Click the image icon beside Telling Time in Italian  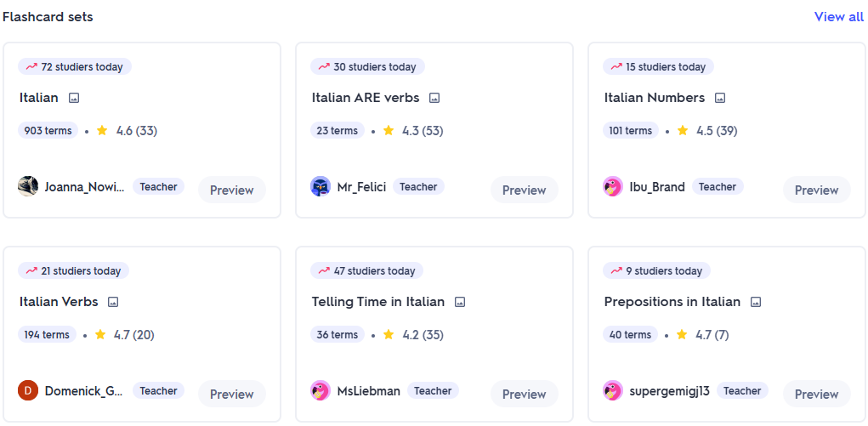click(x=460, y=302)
